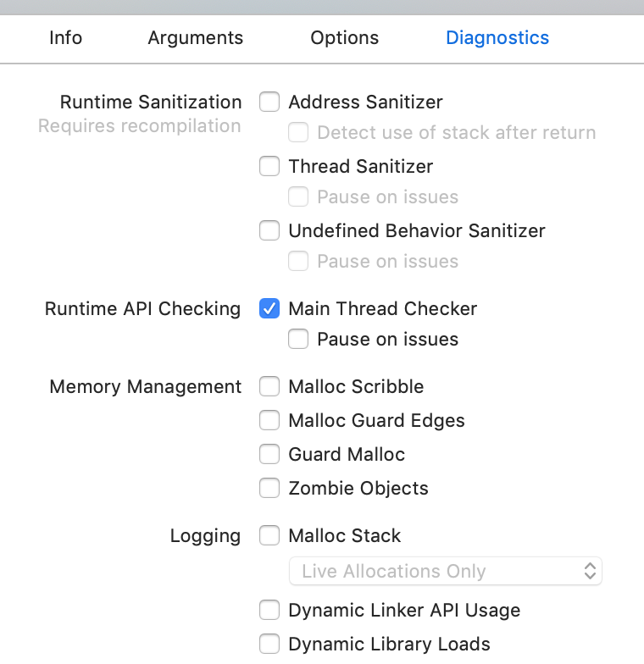This screenshot has height=664, width=644.
Task: Enable the Address Sanitizer checkbox
Action: tap(269, 102)
